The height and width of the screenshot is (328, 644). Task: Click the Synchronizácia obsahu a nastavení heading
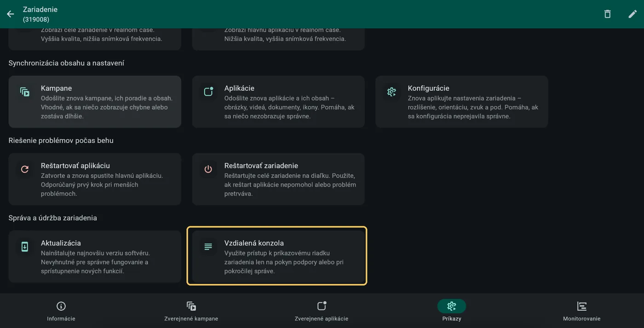(x=66, y=63)
